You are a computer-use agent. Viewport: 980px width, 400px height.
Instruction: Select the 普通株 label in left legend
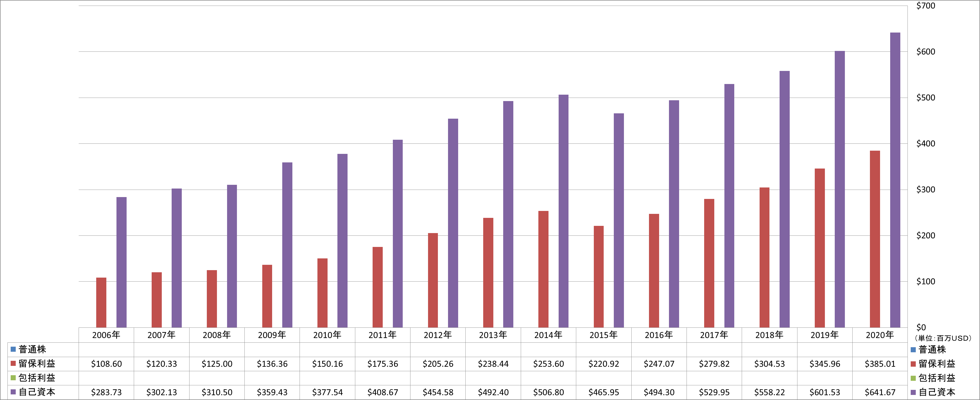click(32, 349)
